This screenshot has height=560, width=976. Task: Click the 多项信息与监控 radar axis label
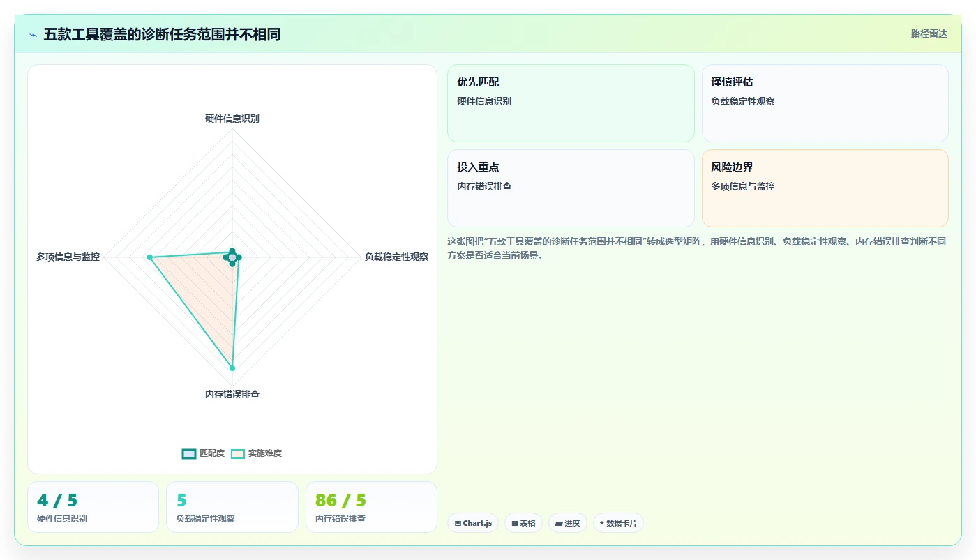click(68, 257)
